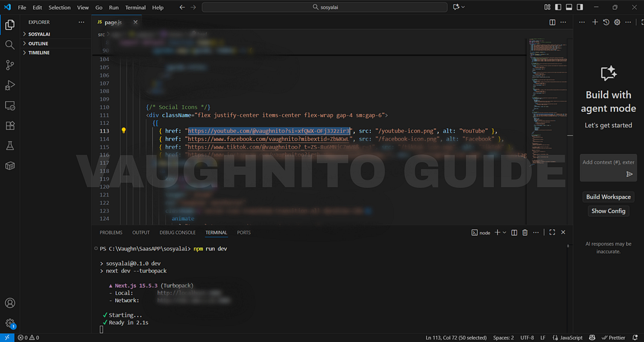Maximize the terminal panel size
Viewport: 644px width, 342px height.
coord(552,233)
